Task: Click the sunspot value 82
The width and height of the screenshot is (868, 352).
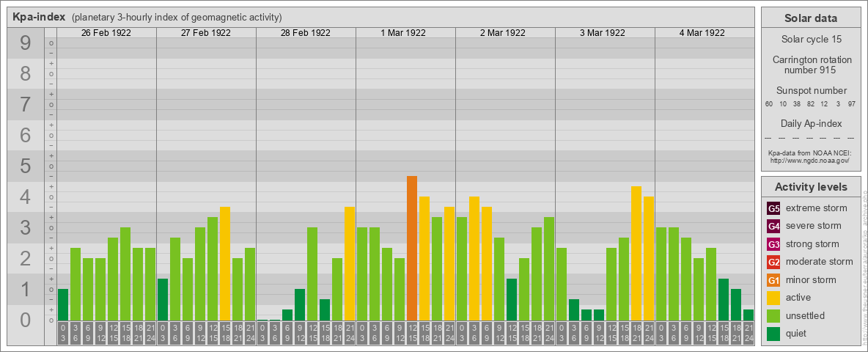Action: click(810, 104)
